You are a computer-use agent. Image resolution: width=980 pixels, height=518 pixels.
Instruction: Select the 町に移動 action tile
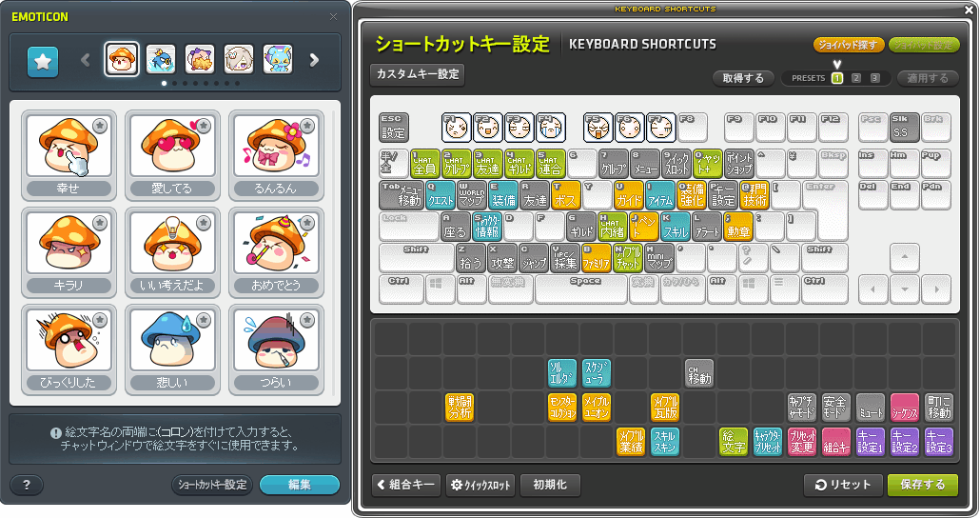click(x=939, y=407)
